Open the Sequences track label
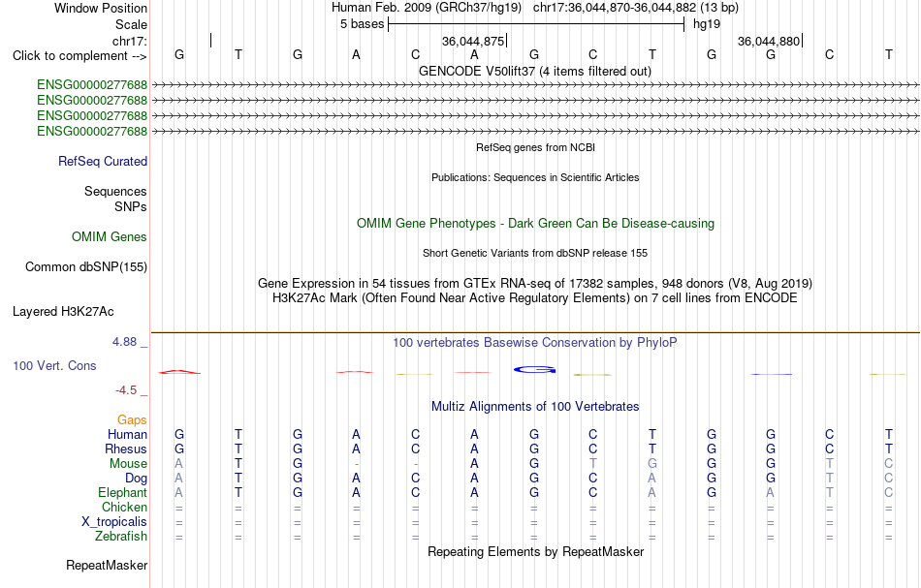921x588 pixels. (115, 191)
